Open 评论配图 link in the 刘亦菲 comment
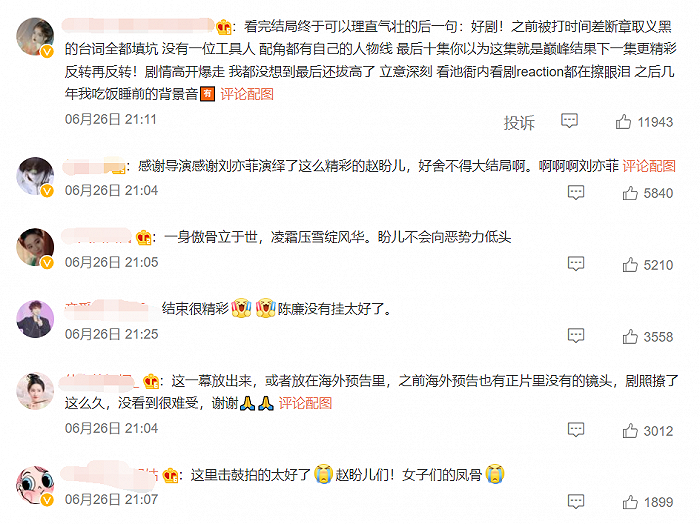The image size is (700, 524). (x=649, y=166)
